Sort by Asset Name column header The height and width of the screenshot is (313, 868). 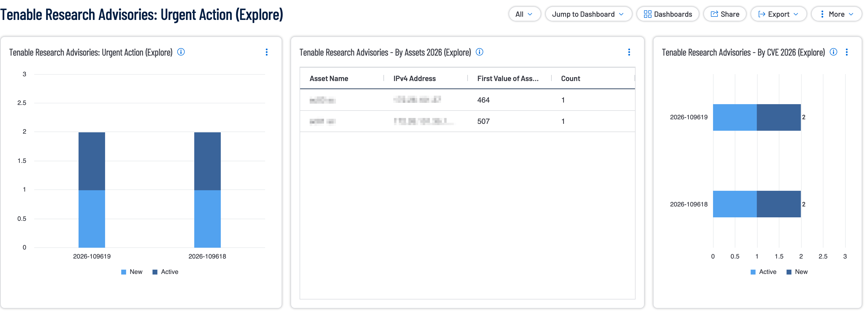[329, 79]
